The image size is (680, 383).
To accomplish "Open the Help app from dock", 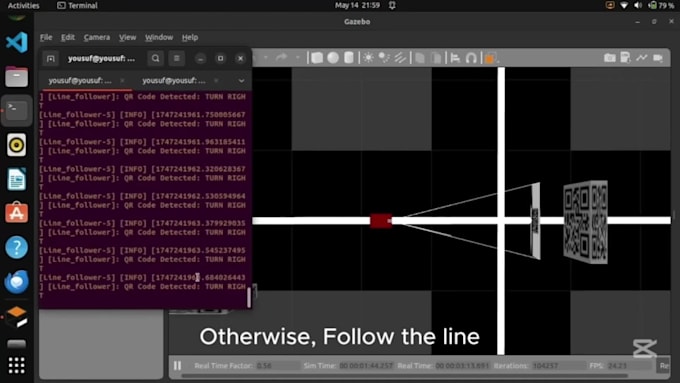I will [16, 247].
